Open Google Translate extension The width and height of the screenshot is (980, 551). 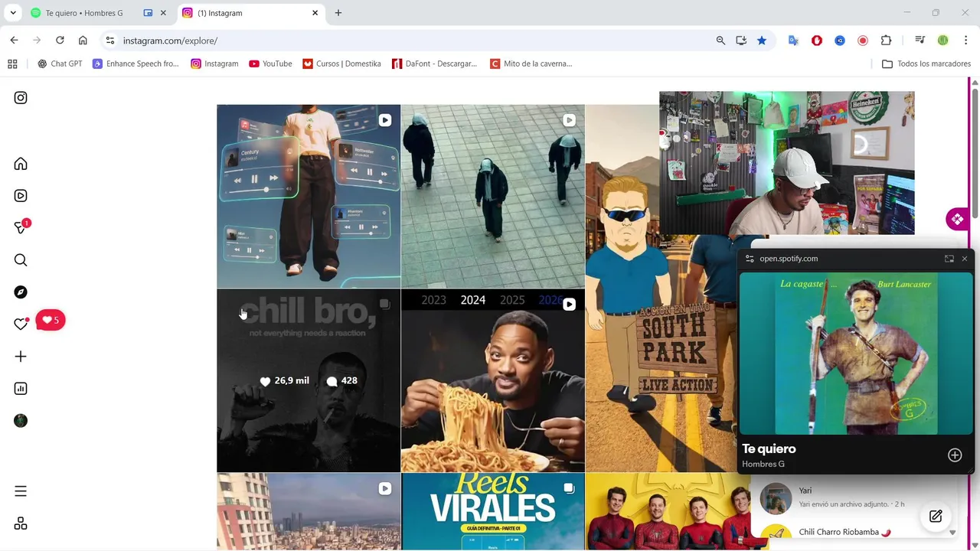tap(793, 41)
